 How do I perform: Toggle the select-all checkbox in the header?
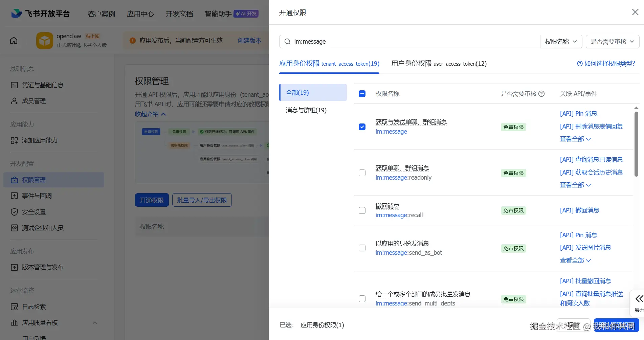362,93
